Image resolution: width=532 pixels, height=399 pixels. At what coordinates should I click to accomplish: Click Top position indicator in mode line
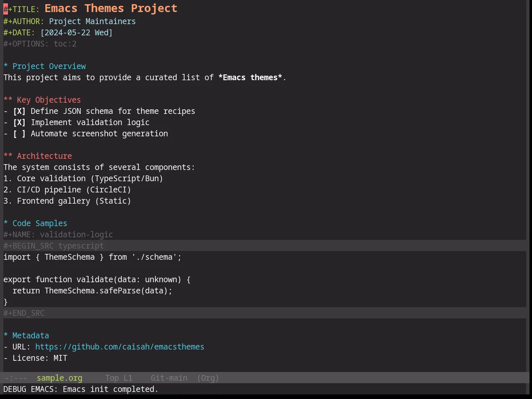(112, 378)
